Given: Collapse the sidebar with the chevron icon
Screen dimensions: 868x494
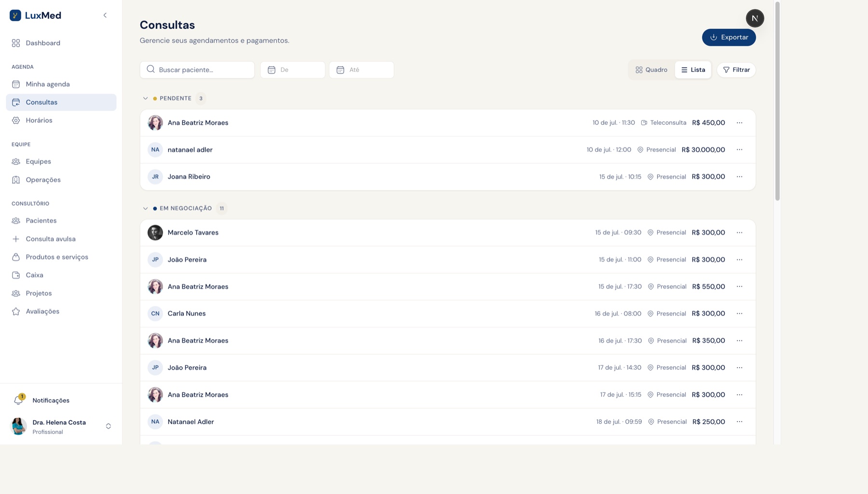Looking at the screenshot, I should tap(105, 15).
